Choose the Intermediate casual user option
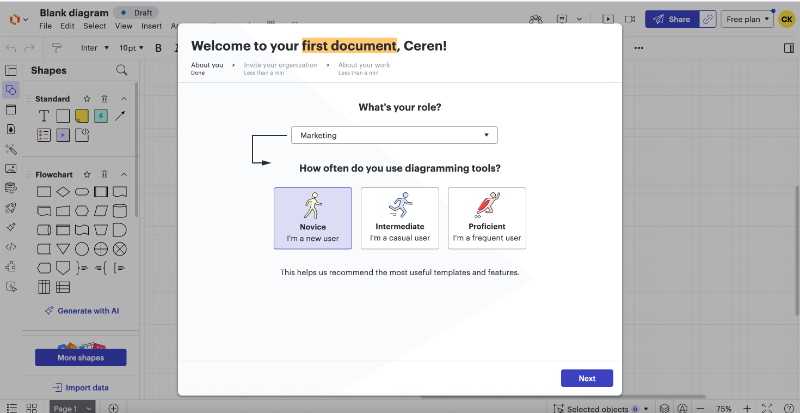 [400, 218]
